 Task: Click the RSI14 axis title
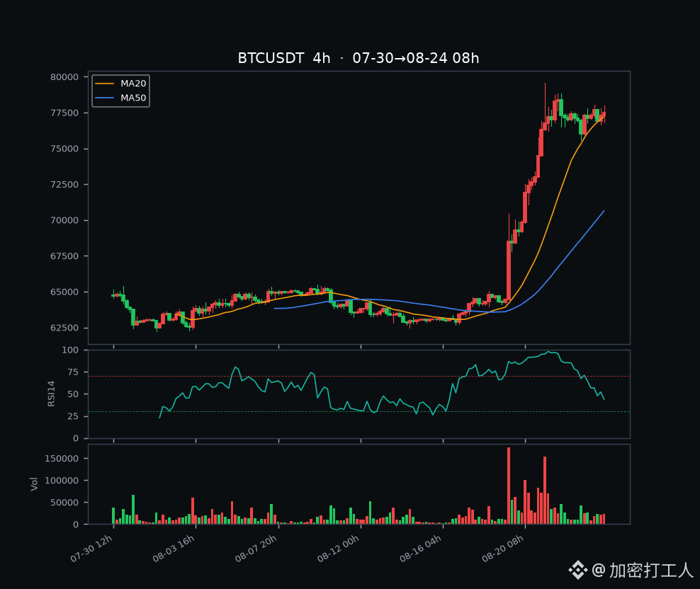(x=51, y=394)
